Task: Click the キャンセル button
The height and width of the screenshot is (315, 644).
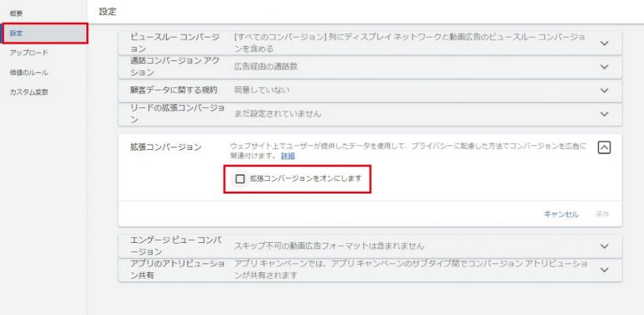Action: pyautogui.click(x=561, y=214)
